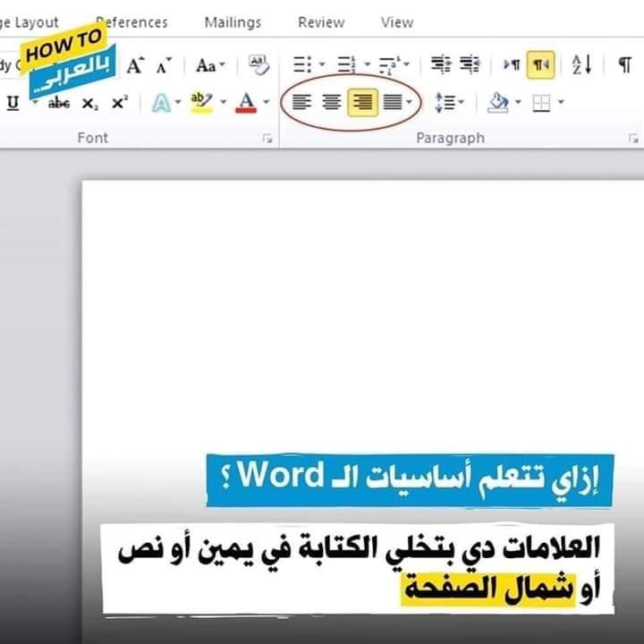
Task: Toggle the Align Text Right button
Action: click(361, 103)
